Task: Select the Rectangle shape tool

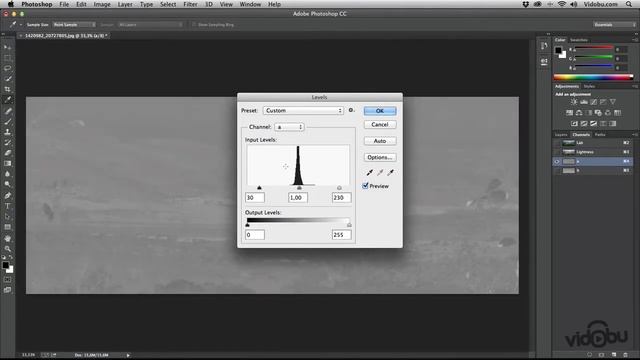Action: click(x=7, y=227)
